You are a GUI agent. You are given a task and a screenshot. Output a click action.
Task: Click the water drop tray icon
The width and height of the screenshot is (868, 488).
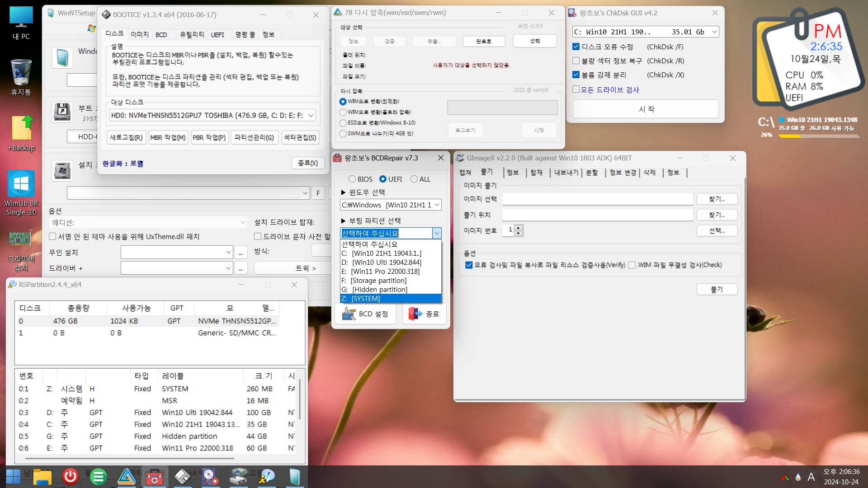click(798, 477)
